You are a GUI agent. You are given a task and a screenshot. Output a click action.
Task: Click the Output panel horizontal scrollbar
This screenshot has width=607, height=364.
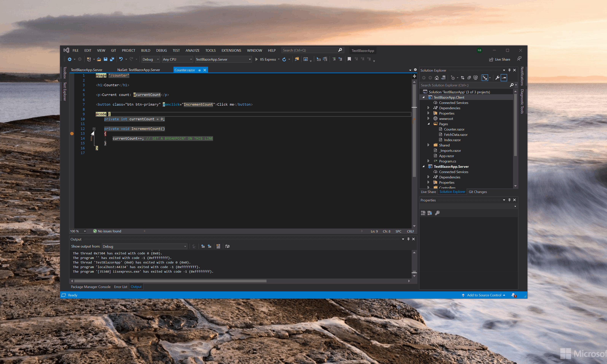(170, 281)
